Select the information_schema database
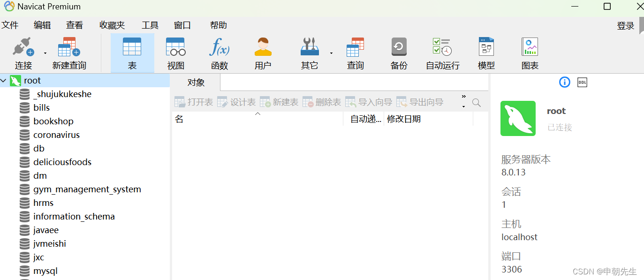Image resolution: width=644 pixels, height=280 pixels. (x=74, y=217)
